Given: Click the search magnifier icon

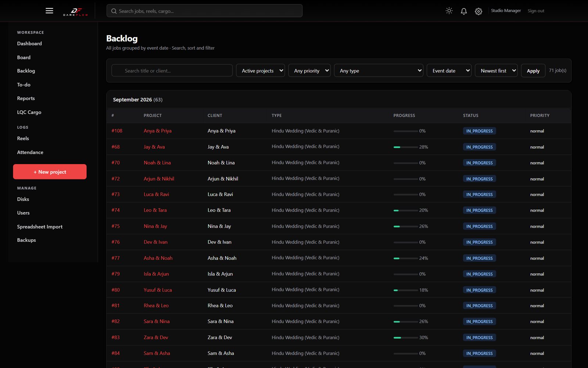Looking at the screenshot, I should [114, 11].
